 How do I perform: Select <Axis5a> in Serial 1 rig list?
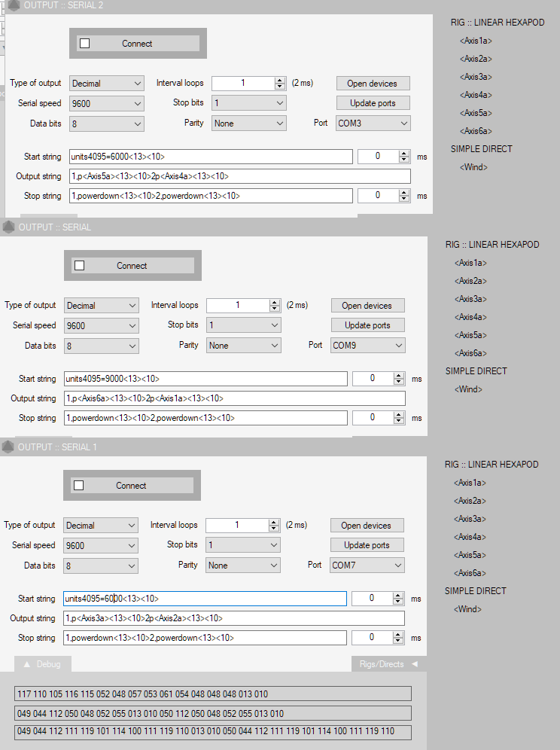point(470,555)
